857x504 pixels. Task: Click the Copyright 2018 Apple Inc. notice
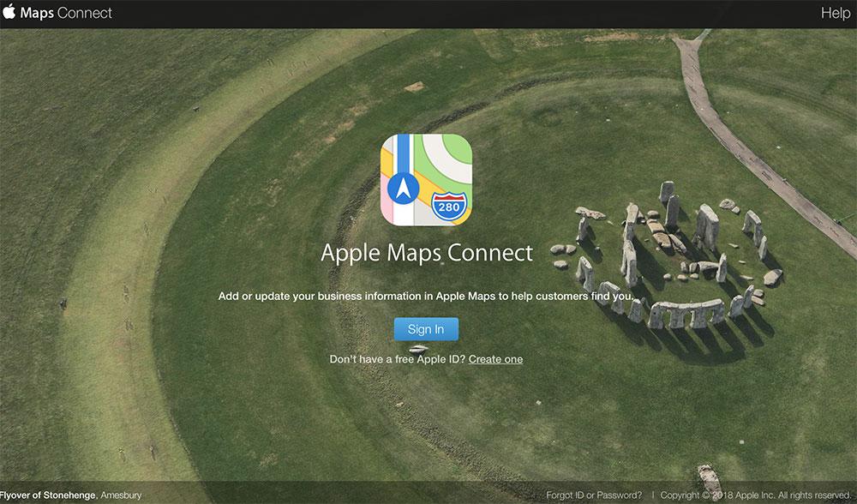pyautogui.click(x=757, y=495)
